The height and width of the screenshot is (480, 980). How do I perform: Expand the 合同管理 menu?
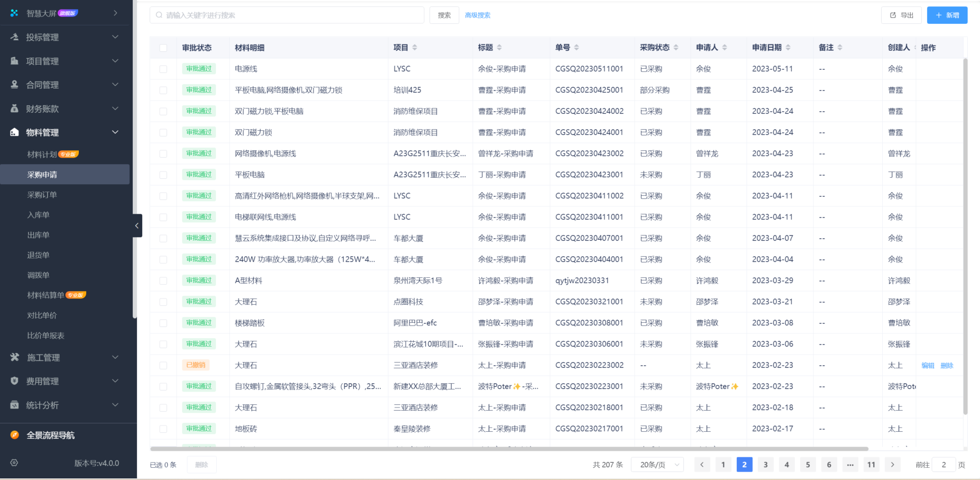(13, 85)
